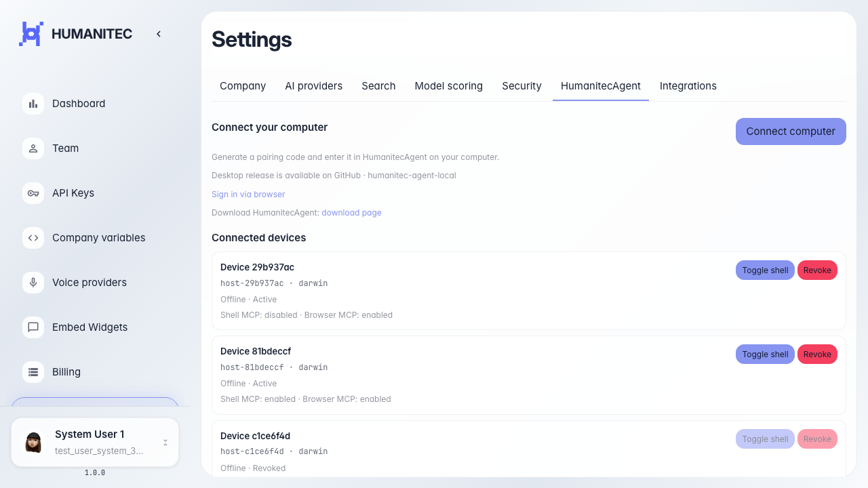
Task: Toggle shell for Device 29b937ac
Action: click(765, 270)
